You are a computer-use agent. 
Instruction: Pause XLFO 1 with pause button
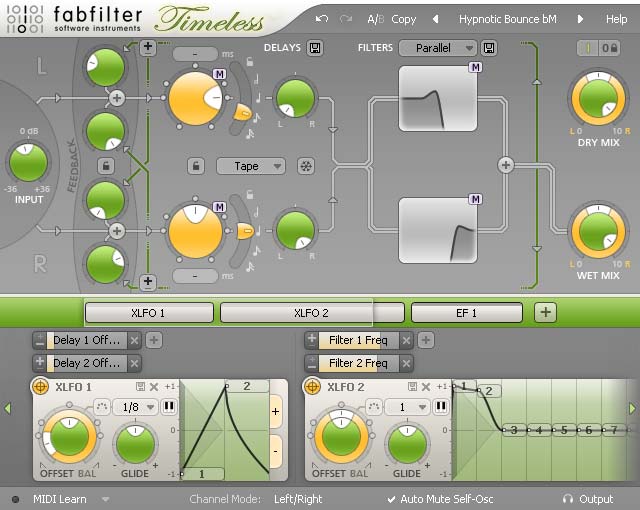coord(169,406)
